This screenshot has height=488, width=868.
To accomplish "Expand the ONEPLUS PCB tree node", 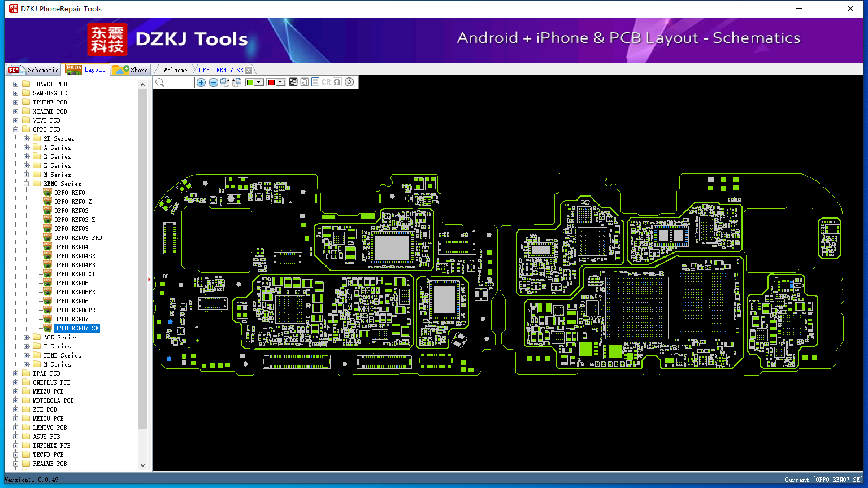I will pos(15,382).
